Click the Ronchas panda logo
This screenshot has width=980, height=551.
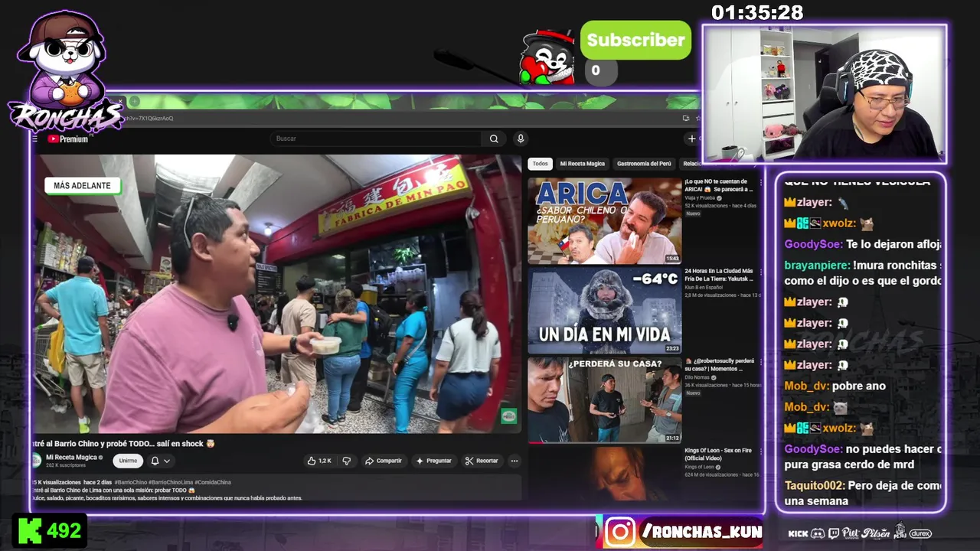point(64,73)
